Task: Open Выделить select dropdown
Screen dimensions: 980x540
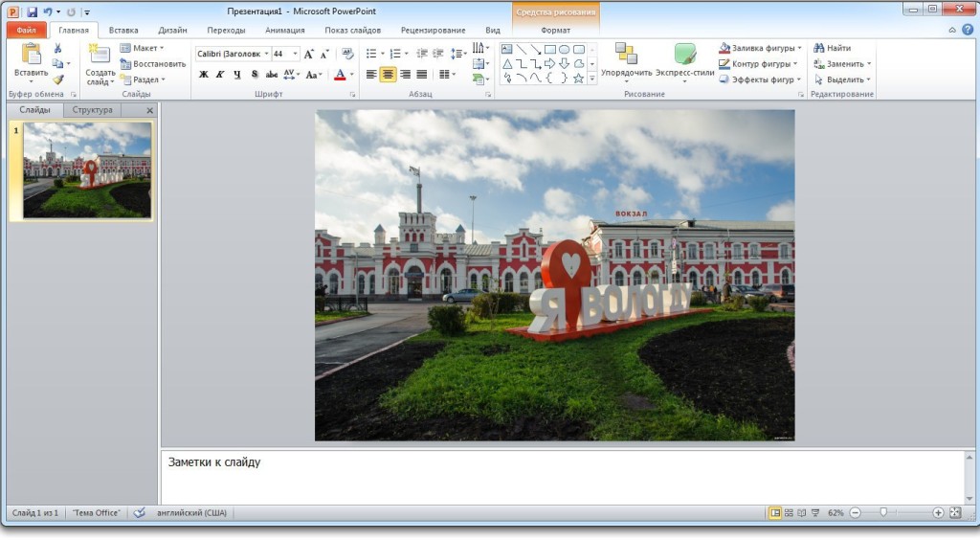Action: pos(842,80)
